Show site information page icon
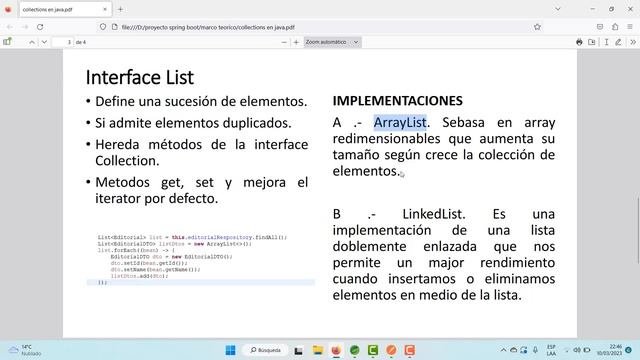The height and width of the screenshot is (360, 640). pos(115,27)
